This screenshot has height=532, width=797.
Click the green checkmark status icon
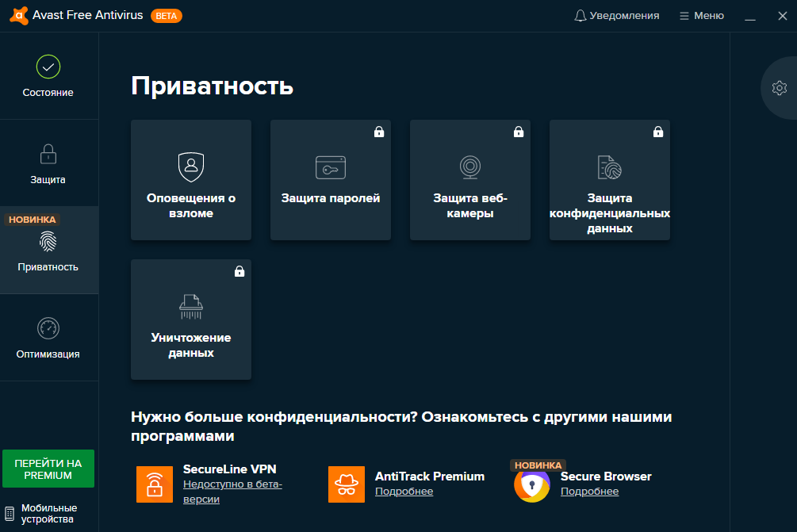48,67
